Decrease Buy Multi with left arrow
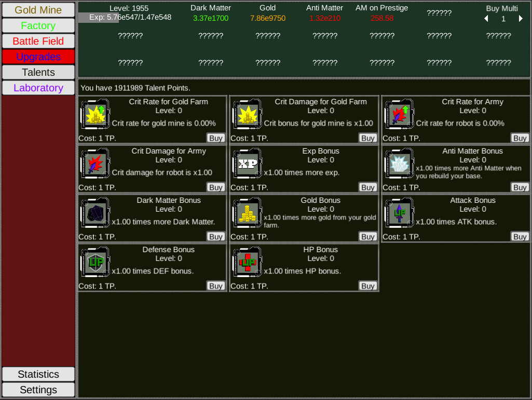Image resolution: width=532 pixels, height=400 pixels. point(486,19)
